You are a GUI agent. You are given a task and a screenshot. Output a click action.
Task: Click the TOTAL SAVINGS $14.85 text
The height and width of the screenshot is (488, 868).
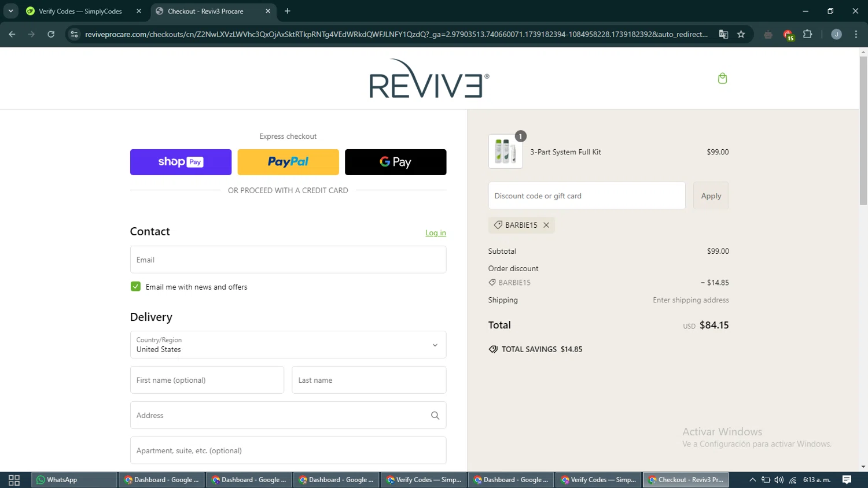542,349
